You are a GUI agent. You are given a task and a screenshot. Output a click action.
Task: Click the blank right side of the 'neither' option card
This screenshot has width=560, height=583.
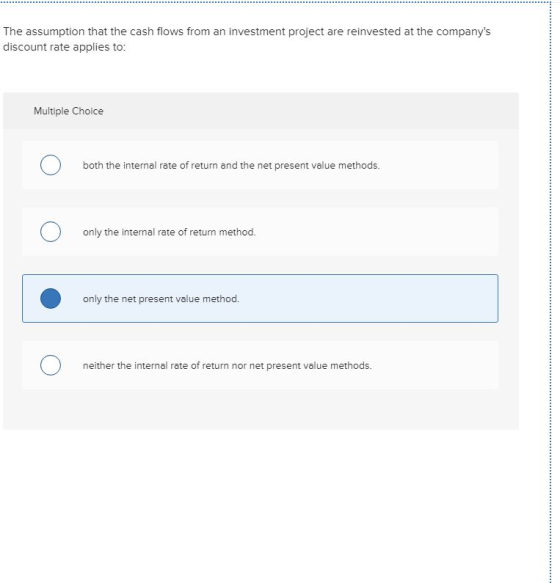(435, 365)
